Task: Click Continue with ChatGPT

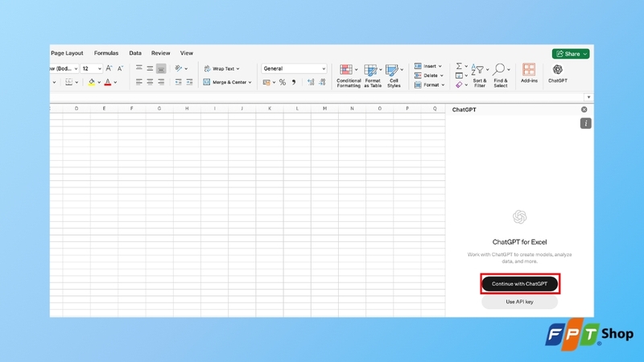Action: tap(519, 284)
